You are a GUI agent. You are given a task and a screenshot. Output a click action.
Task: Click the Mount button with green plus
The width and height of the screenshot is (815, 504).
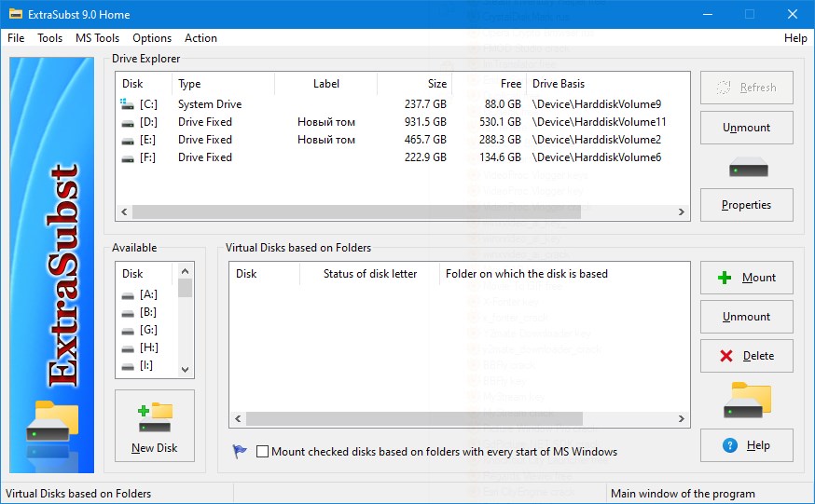pyautogui.click(x=746, y=278)
